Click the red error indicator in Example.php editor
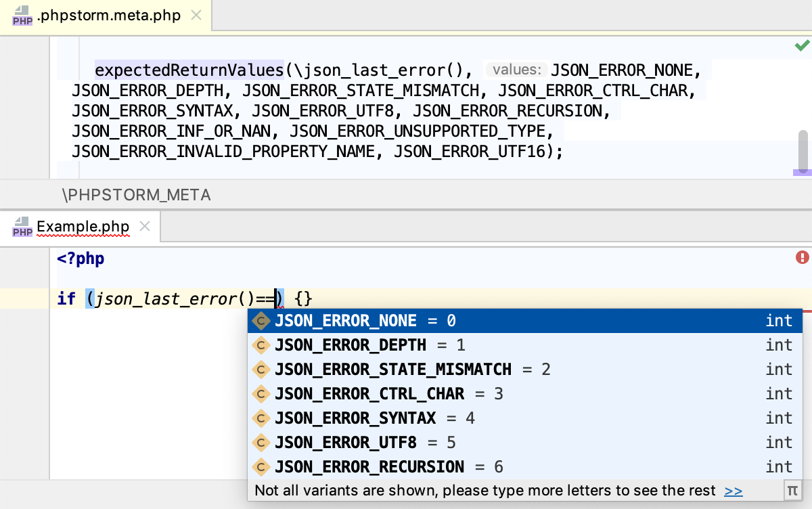 pos(801,258)
